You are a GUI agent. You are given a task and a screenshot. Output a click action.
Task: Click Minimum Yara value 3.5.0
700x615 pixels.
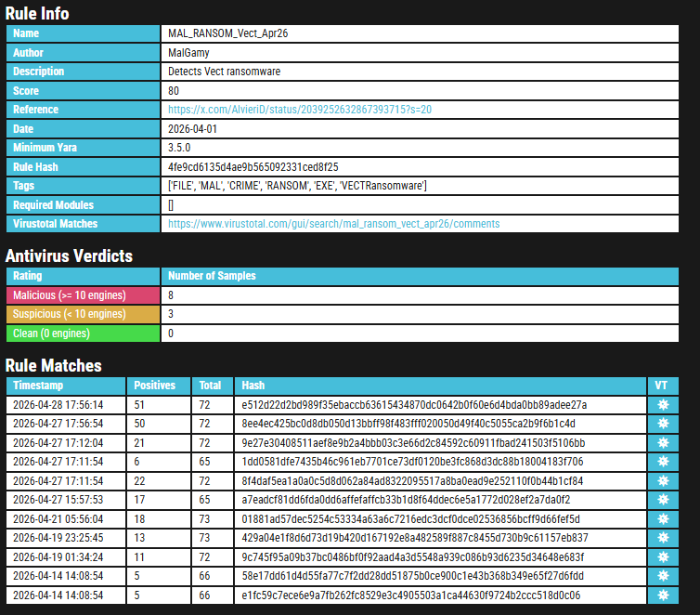[x=179, y=148]
